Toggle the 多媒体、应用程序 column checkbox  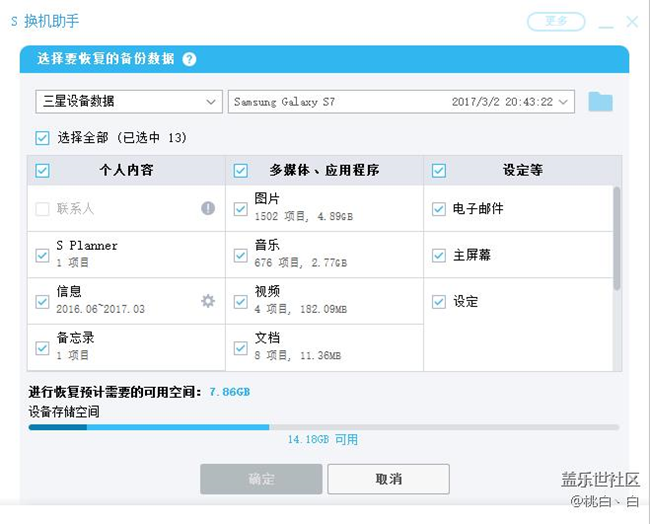pos(240,170)
